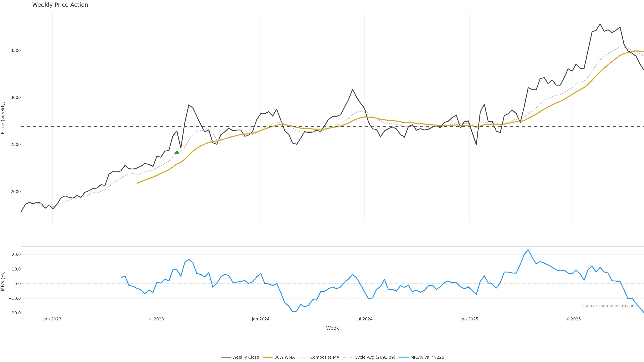Screen dimensions: 644x362
Task: Toggle Cycle Avg (2691.89) legend entry
Action: click(x=374, y=357)
